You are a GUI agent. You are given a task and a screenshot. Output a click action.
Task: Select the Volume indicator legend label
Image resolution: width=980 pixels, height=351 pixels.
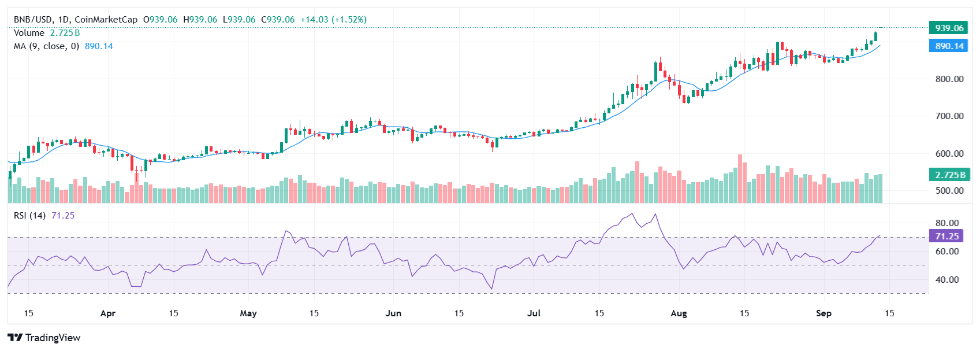tap(29, 33)
